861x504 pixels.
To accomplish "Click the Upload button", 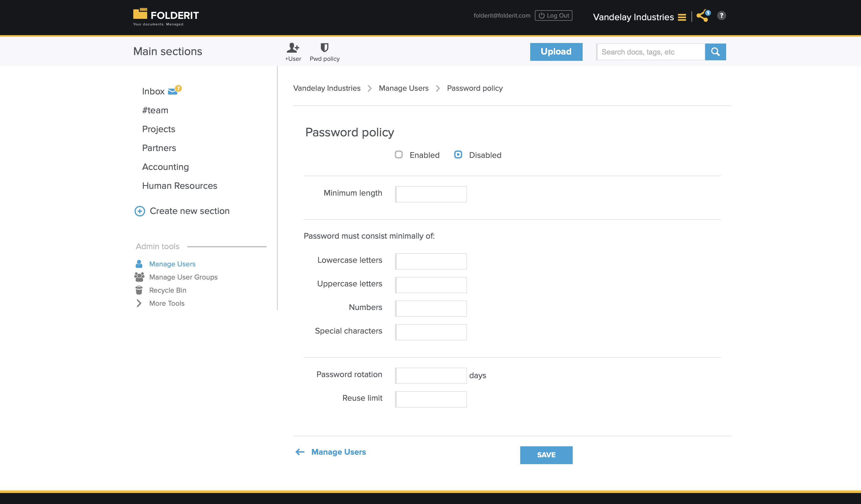I will tap(556, 52).
